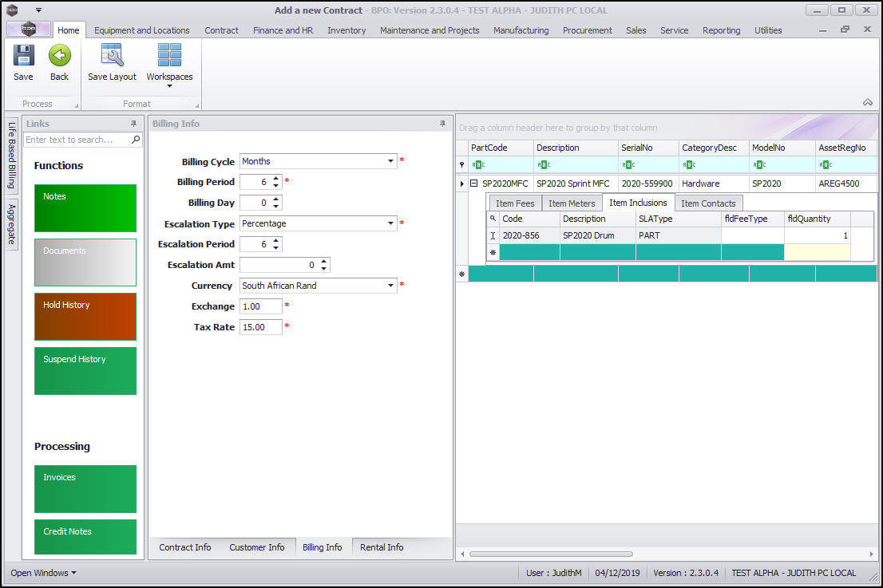883x588 pixels.
Task: Collapse the SP2020MFC row expander
Action: pyautogui.click(x=473, y=184)
